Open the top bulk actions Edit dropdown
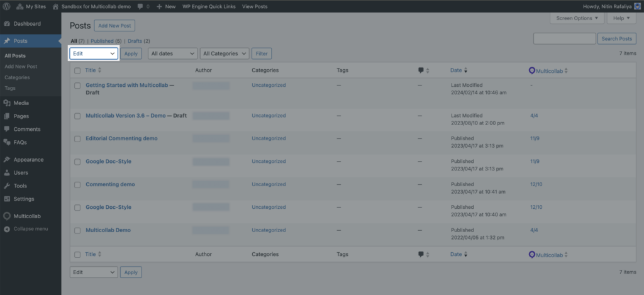Viewport: 644px width, 295px height. [x=94, y=53]
